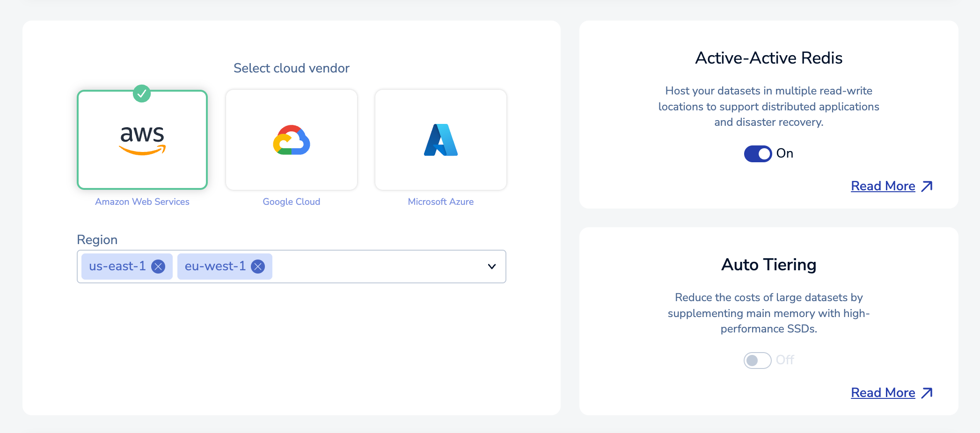Open Read More for Auto Tiering
The height and width of the screenshot is (433, 980).
click(883, 393)
